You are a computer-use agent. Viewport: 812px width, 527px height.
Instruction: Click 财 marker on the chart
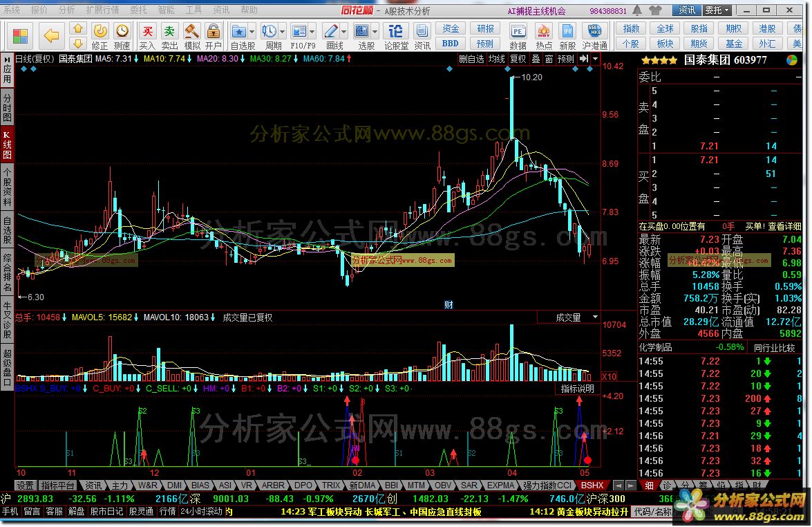[449, 305]
